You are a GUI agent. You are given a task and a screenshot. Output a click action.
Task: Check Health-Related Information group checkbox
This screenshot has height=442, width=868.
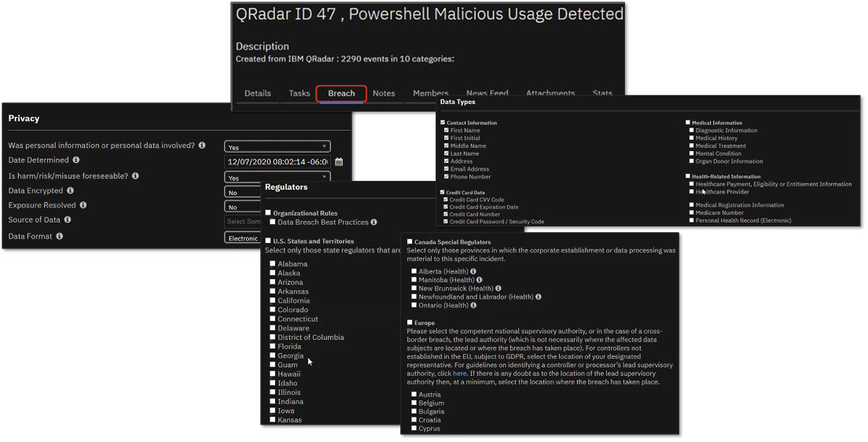coord(688,176)
